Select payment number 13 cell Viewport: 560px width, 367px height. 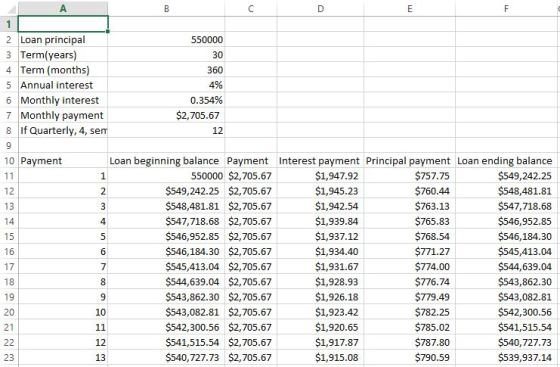[x=63, y=357]
